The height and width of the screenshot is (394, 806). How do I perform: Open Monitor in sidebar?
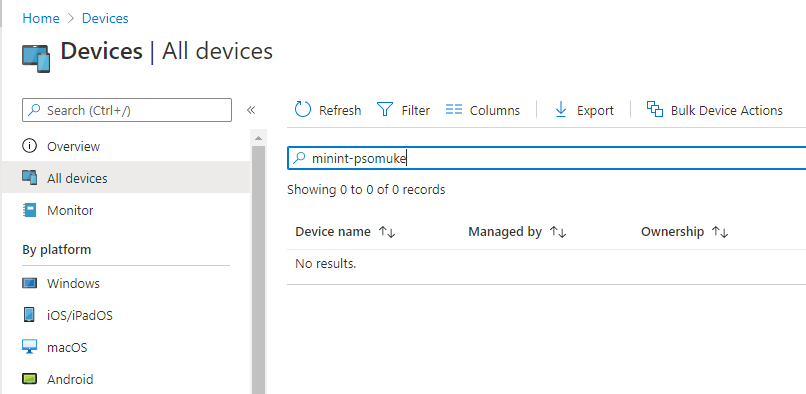(126, 210)
